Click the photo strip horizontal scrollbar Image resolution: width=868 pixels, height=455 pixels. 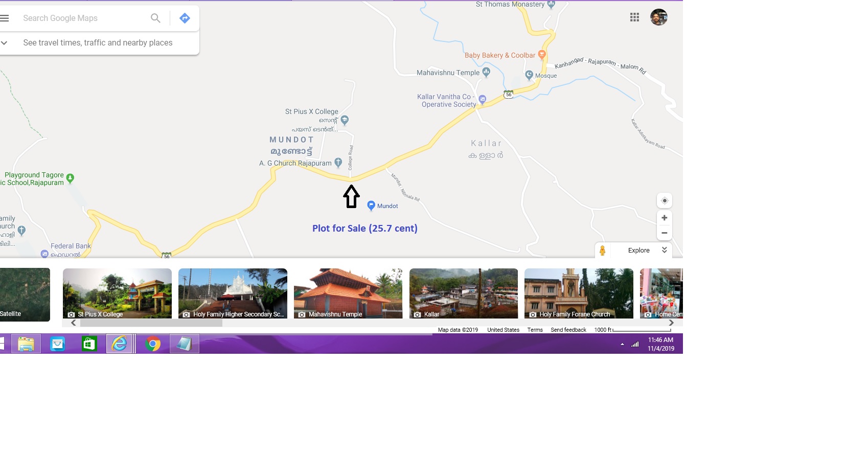pos(151,323)
